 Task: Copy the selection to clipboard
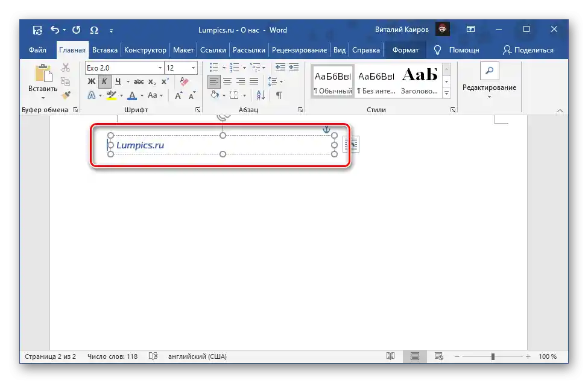66,81
